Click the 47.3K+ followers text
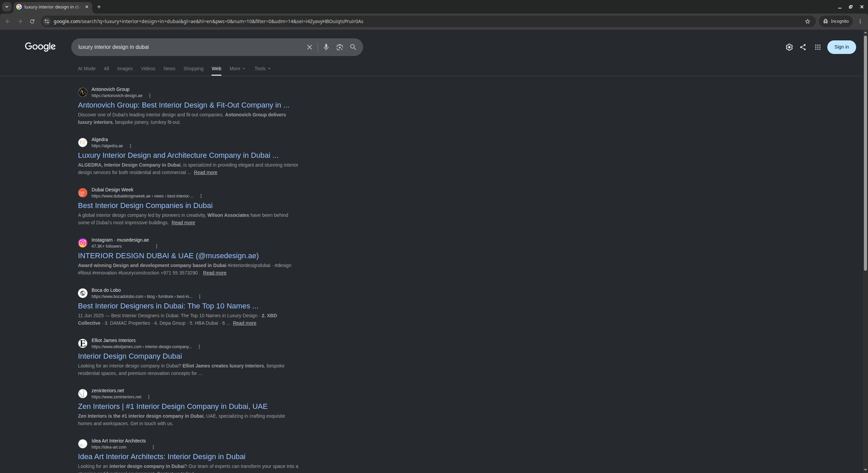Screen dimensions: 868x473 (x=106, y=246)
